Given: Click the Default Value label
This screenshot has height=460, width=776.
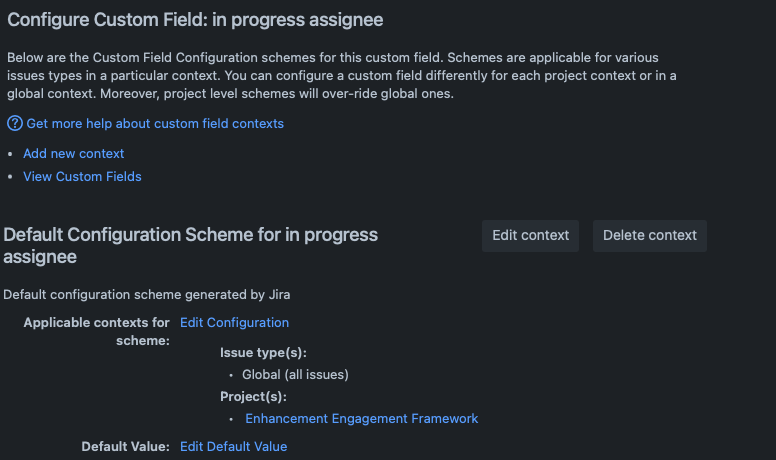Looking at the screenshot, I should (x=126, y=447).
